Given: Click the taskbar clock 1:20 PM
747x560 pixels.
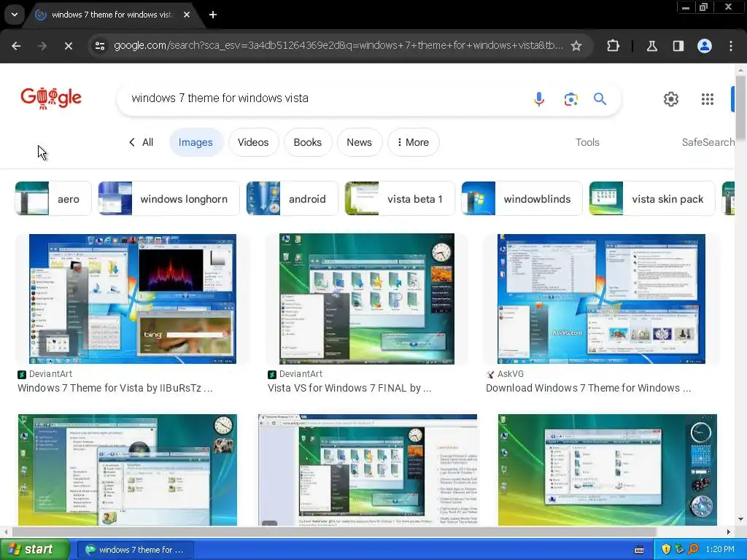Looking at the screenshot, I should [720, 549].
